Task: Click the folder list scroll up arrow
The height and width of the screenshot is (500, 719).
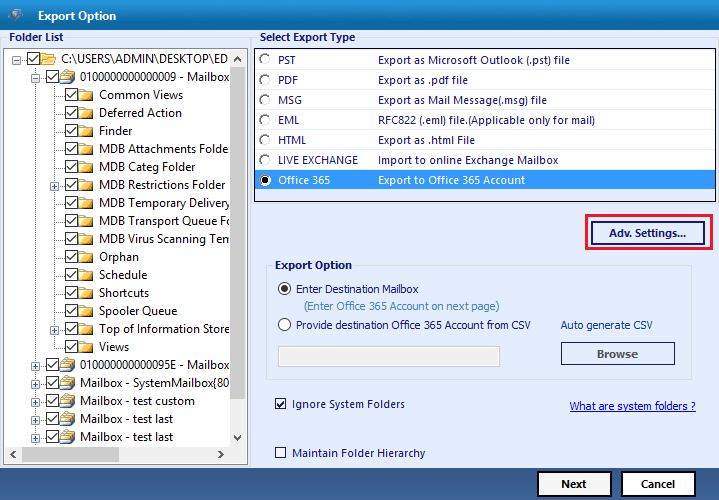Action: 238,59
